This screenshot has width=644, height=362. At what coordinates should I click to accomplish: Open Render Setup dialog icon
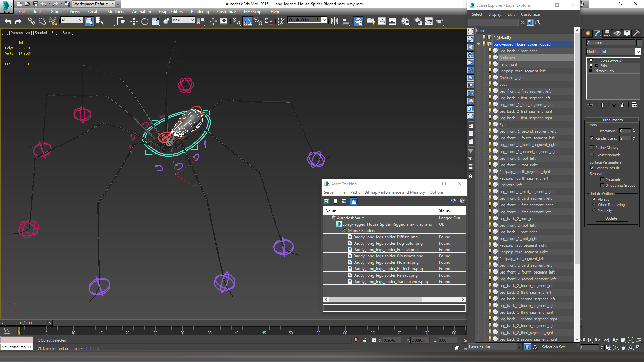418,21
